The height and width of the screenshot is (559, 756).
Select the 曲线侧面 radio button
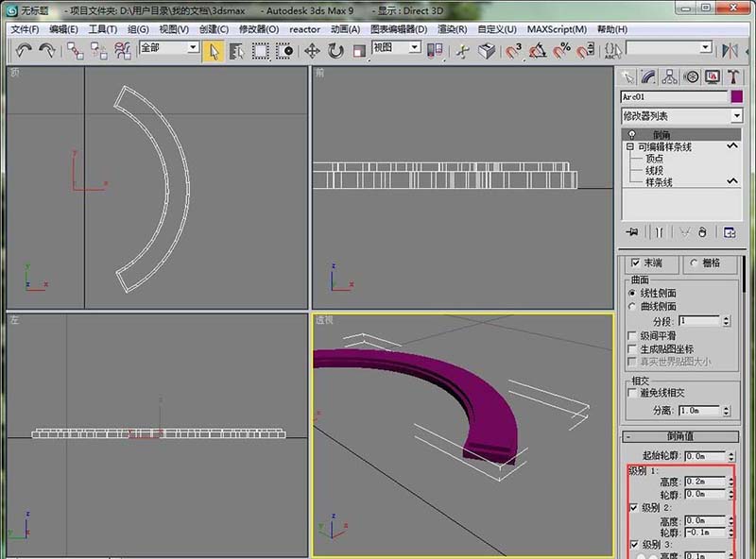(632, 307)
